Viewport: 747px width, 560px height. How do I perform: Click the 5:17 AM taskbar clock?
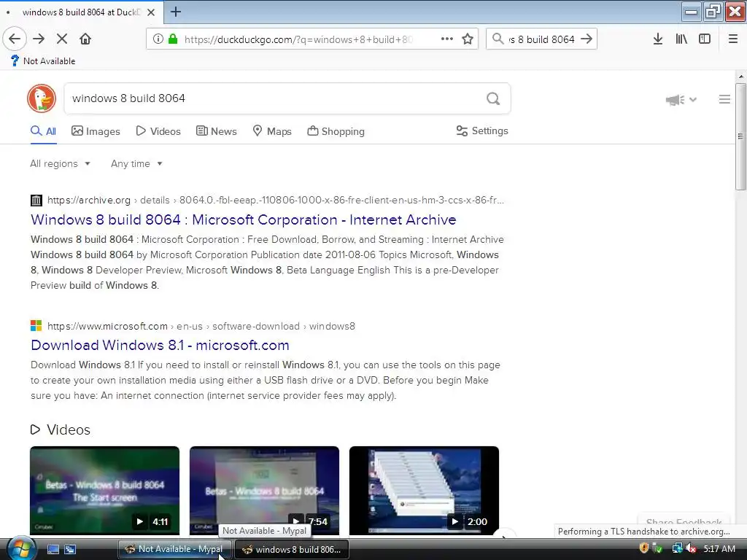pos(719,549)
